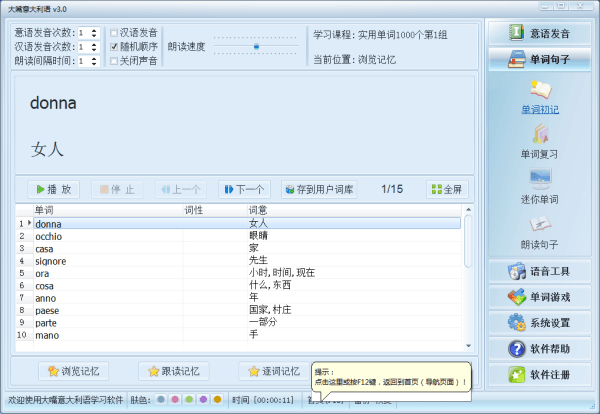This screenshot has height=414, width=600.
Task: Expand the 系统设置 system settings section
Action: point(540,323)
